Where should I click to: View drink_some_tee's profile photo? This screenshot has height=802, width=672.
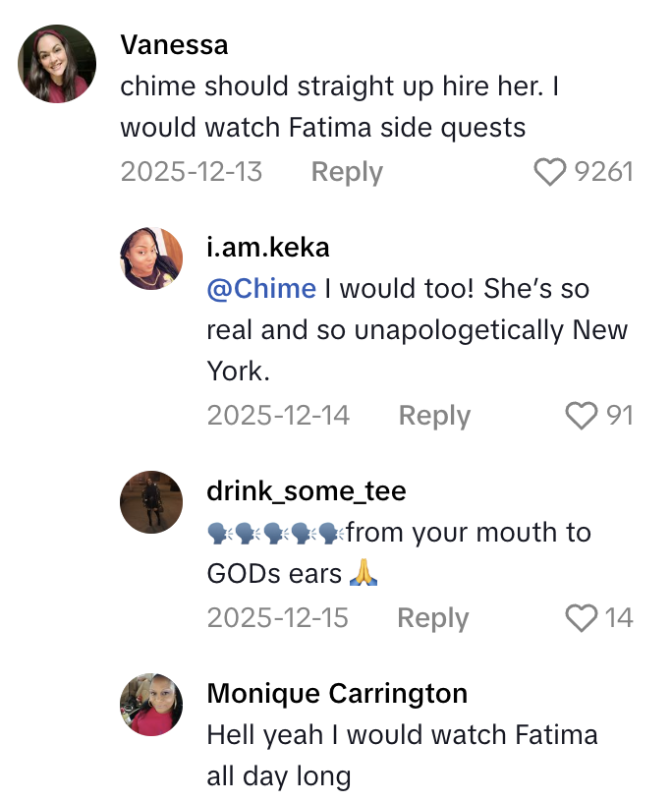click(151, 501)
